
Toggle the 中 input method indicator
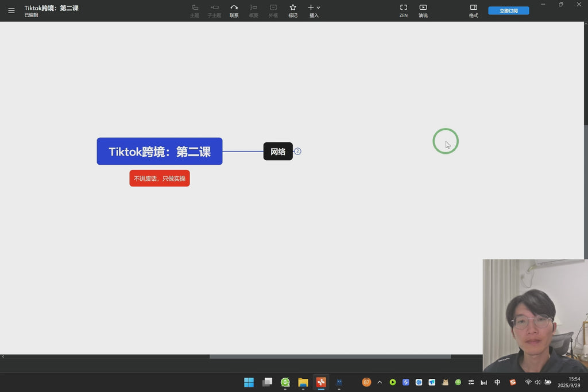[497, 382]
